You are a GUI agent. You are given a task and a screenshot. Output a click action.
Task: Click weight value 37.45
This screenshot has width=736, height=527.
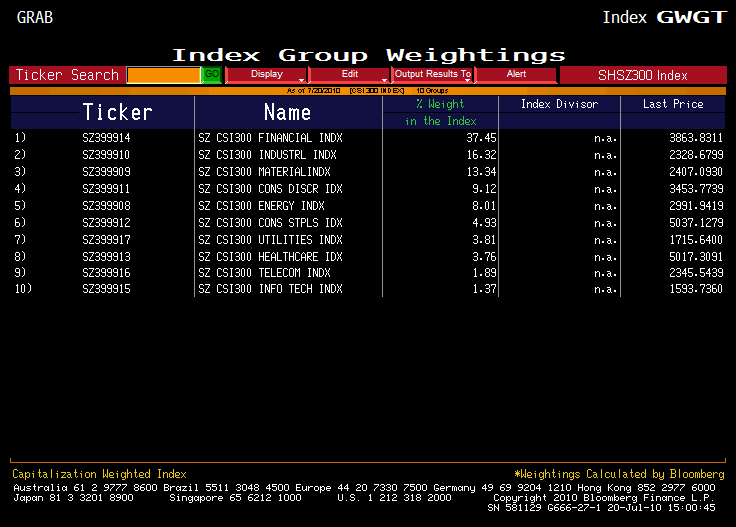click(x=481, y=138)
